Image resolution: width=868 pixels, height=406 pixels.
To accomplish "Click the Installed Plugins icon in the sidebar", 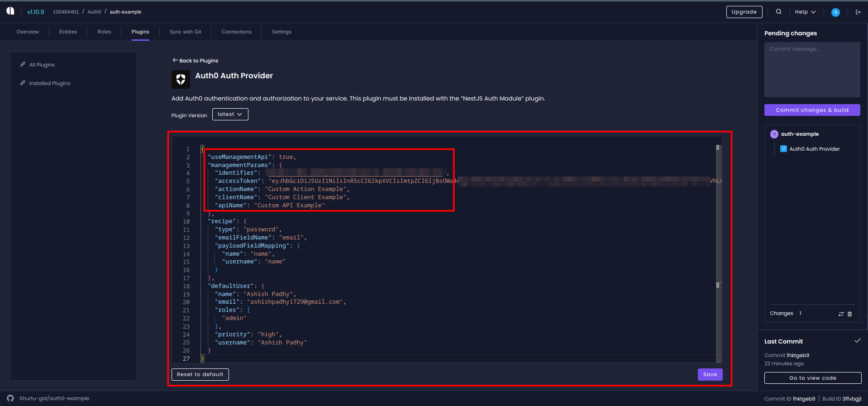I will click(x=23, y=83).
